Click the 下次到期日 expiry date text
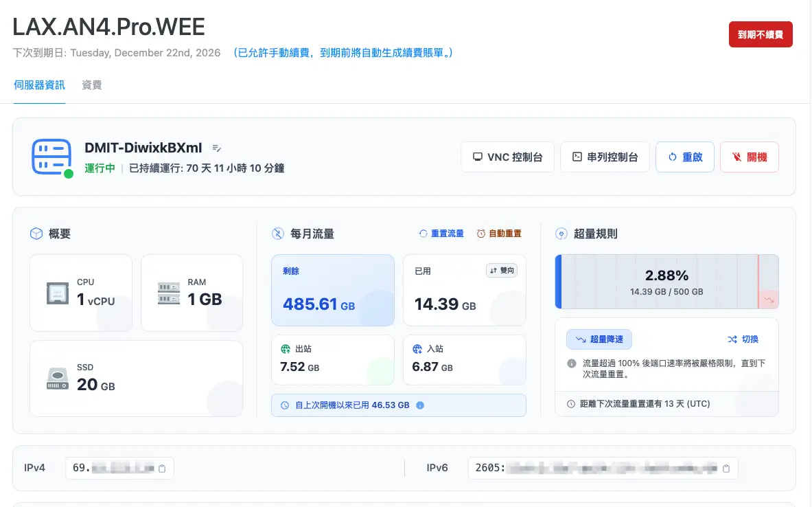 (x=117, y=53)
